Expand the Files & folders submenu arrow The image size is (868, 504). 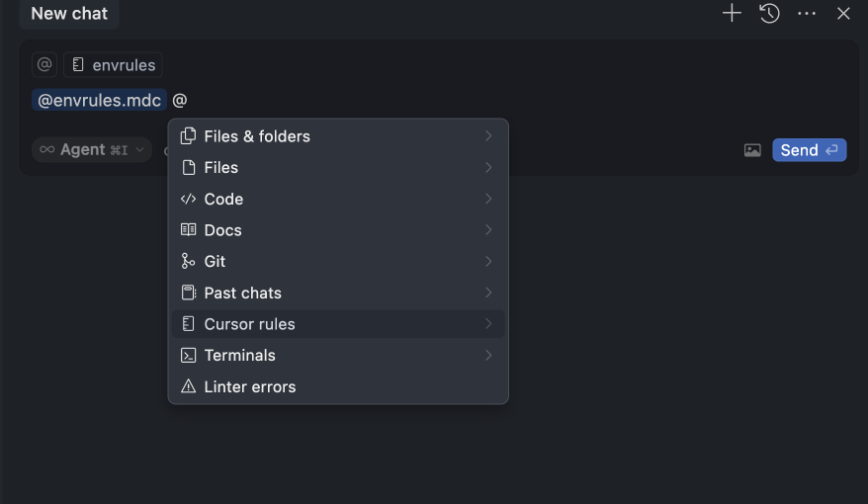pyautogui.click(x=488, y=136)
